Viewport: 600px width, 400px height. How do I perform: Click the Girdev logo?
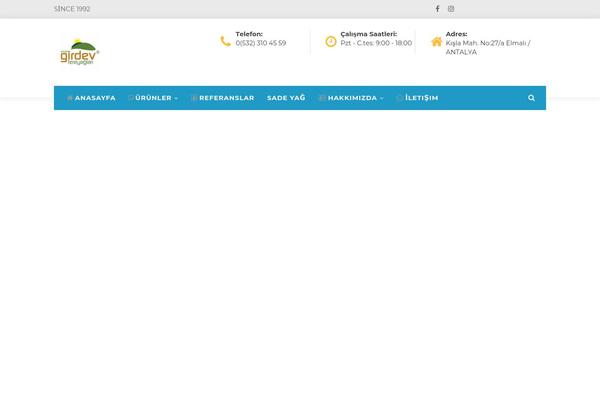(80, 52)
